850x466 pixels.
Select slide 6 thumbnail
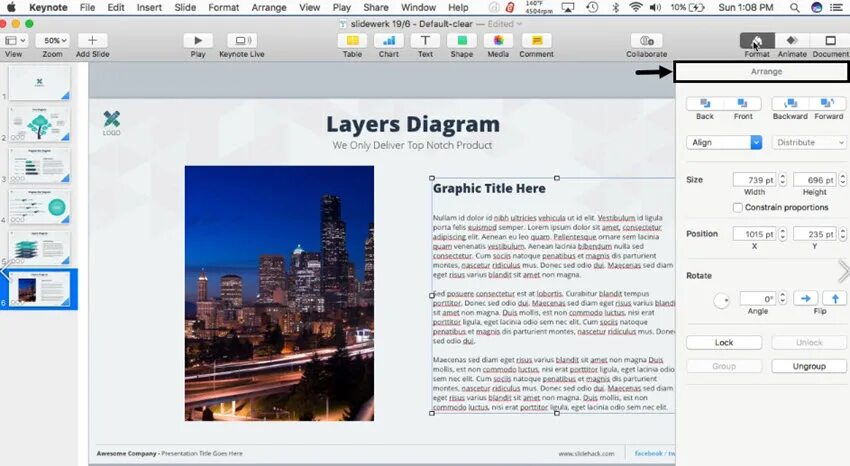coord(39,289)
